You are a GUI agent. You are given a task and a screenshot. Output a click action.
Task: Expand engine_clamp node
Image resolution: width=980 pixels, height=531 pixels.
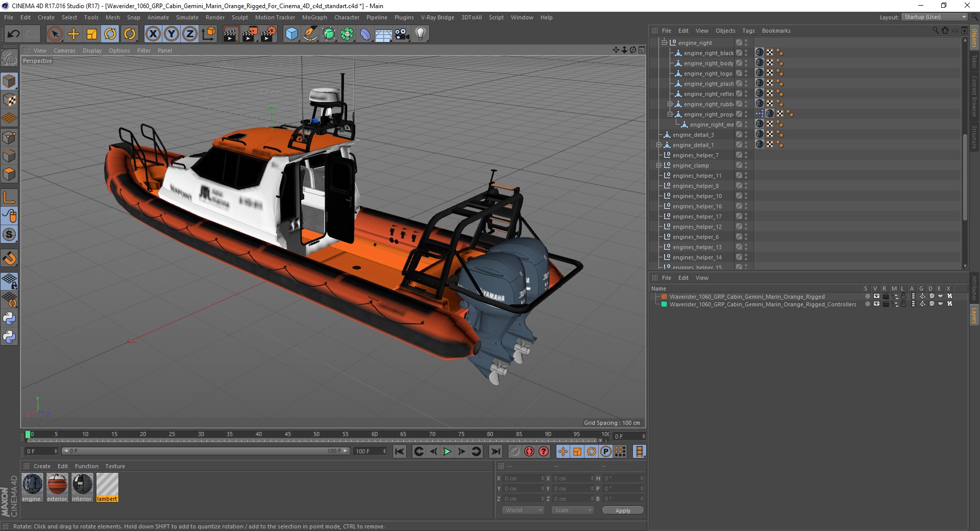coord(659,165)
